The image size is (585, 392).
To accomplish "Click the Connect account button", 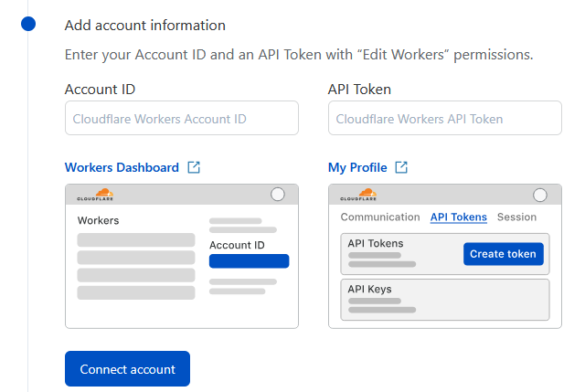I will [127, 368].
